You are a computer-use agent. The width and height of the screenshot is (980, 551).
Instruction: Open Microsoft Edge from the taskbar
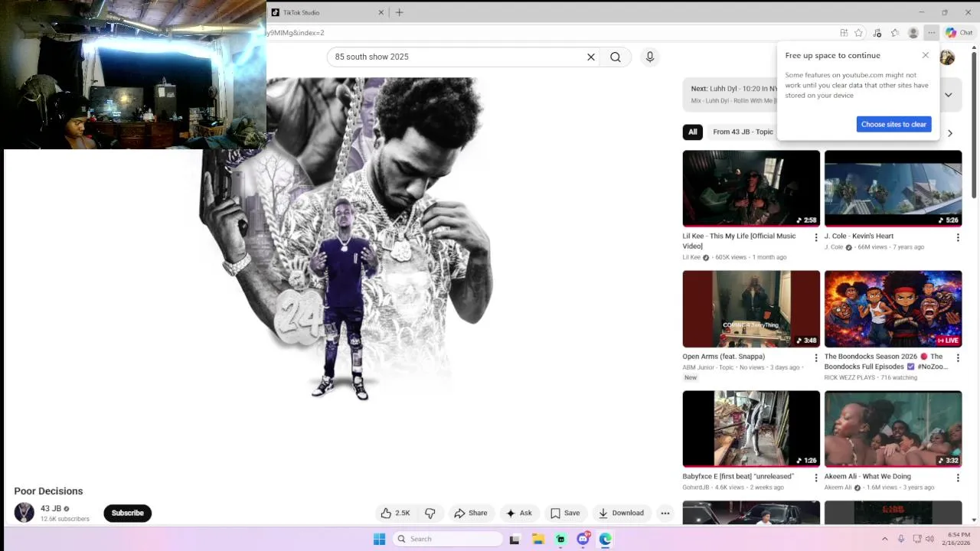click(x=606, y=539)
